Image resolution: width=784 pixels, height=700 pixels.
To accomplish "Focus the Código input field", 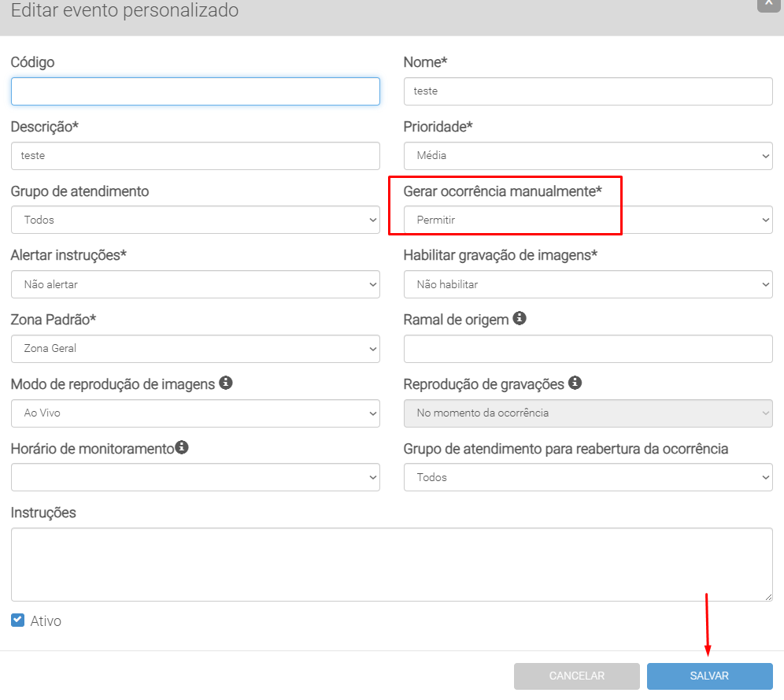I will pyautogui.click(x=195, y=91).
